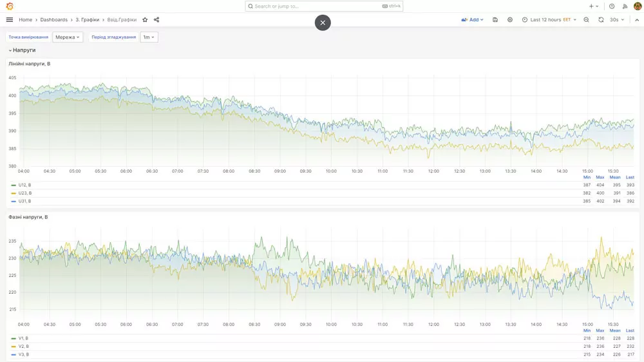Change U23 yellow series color swatch

tap(14, 193)
